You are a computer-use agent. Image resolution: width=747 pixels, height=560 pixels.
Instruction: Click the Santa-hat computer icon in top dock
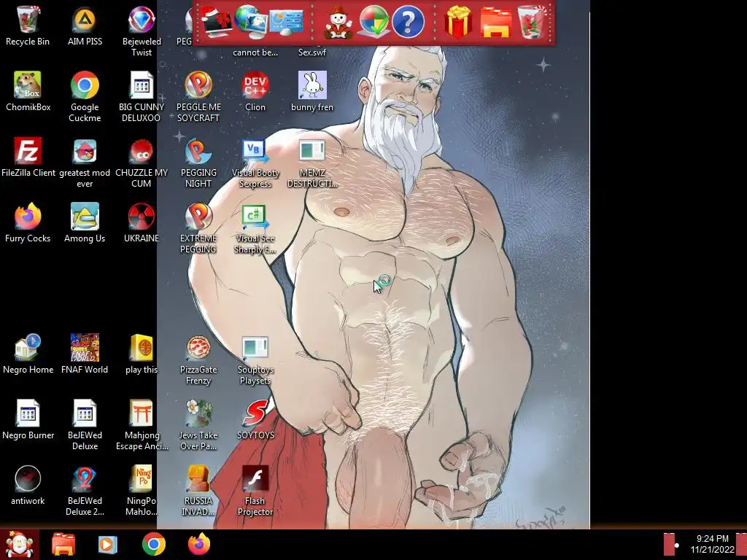217,22
